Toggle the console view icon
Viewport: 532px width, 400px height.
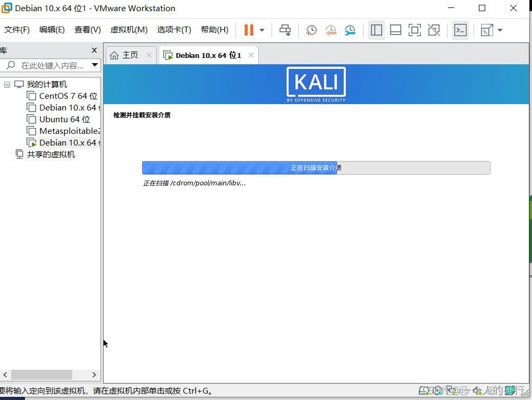(460, 30)
